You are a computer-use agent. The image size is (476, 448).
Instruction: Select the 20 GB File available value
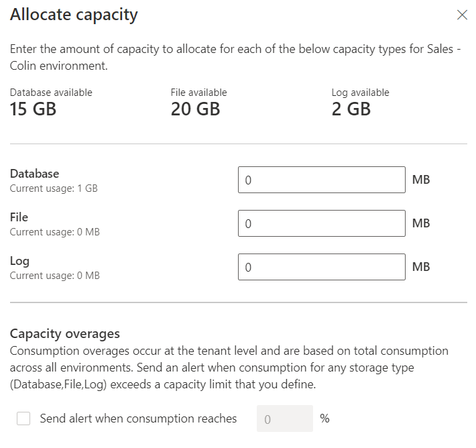point(195,109)
